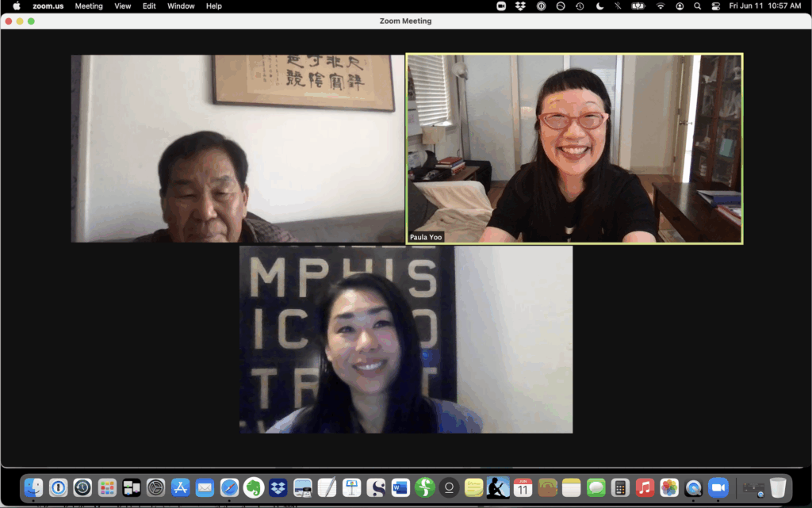812x508 pixels.
Task: Open the Meeting menu
Action: 89,6
